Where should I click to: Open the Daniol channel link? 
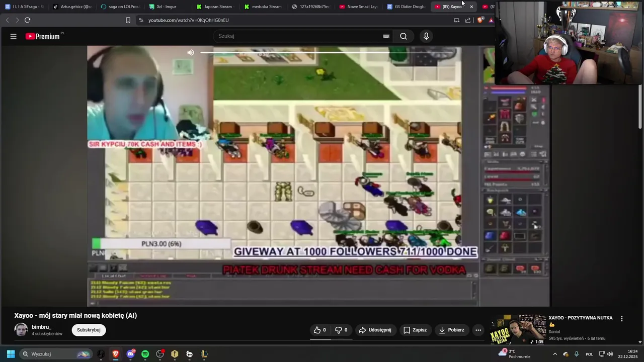click(554, 332)
